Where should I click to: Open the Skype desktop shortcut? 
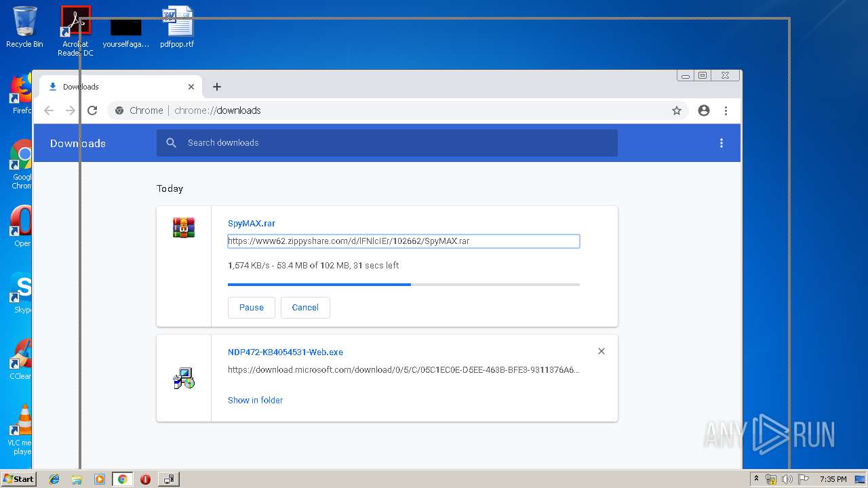pos(22,293)
